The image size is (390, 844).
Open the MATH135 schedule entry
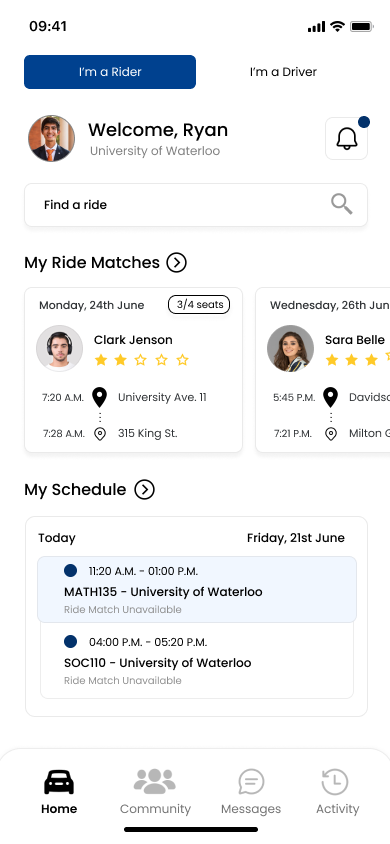[197, 589]
